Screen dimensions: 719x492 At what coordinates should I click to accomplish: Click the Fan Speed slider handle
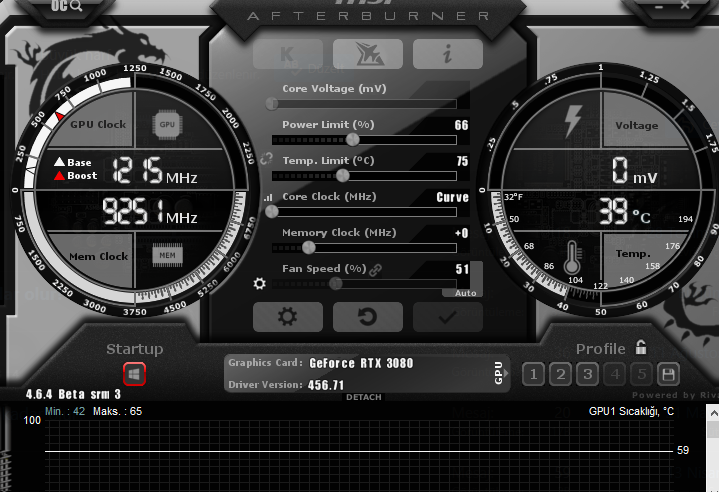pyautogui.click(x=336, y=283)
